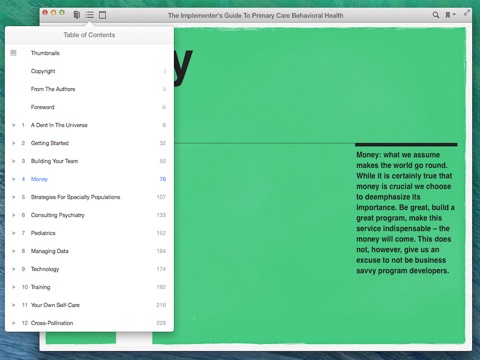
Task: Click page number 229 for Cross-Pollination
Action: [x=161, y=323]
